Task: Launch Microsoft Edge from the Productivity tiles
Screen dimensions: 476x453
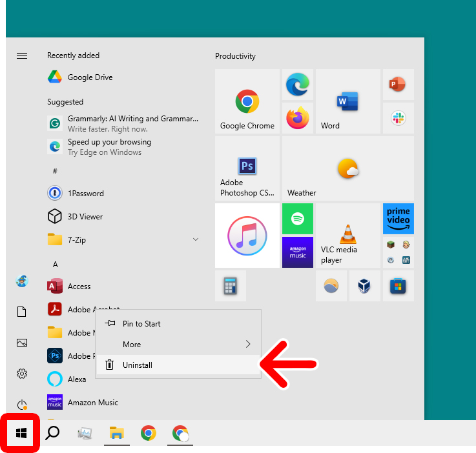Action: click(x=298, y=85)
